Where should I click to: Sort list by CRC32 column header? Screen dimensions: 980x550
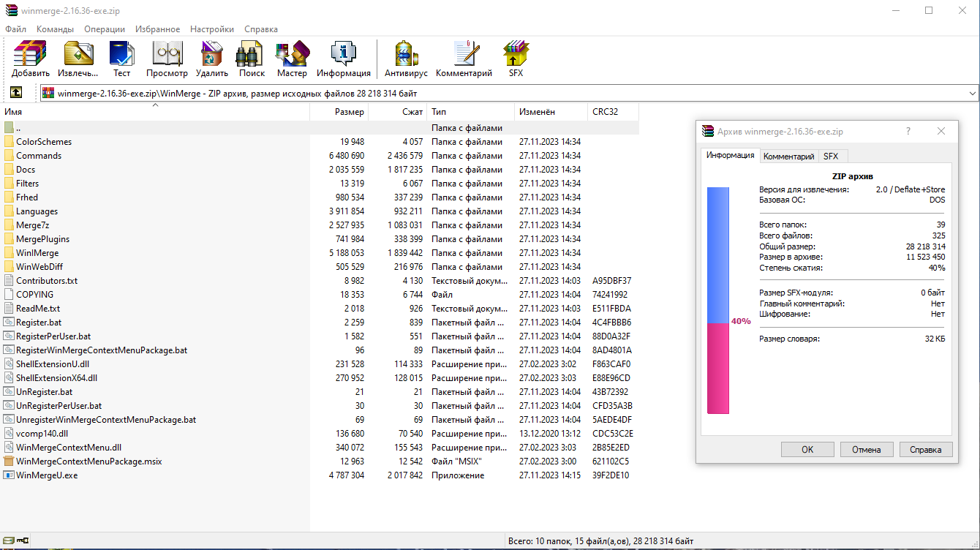pyautogui.click(x=613, y=112)
